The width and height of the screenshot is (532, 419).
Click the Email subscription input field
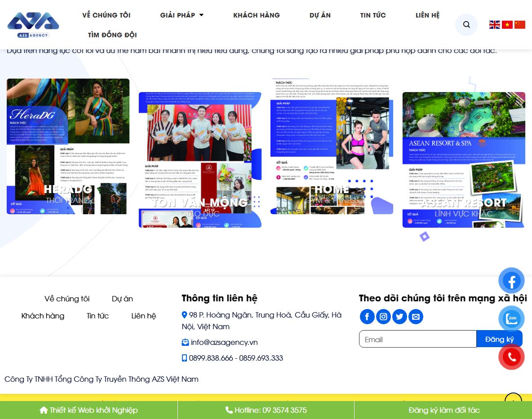[418, 339]
